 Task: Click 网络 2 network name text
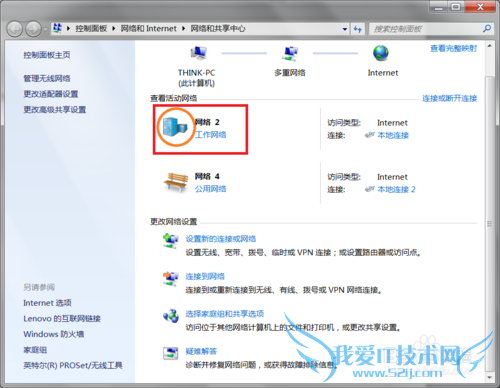pyautogui.click(x=207, y=122)
